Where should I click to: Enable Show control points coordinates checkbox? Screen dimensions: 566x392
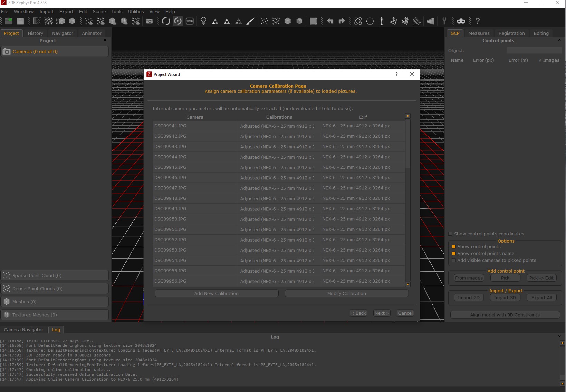click(x=450, y=234)
